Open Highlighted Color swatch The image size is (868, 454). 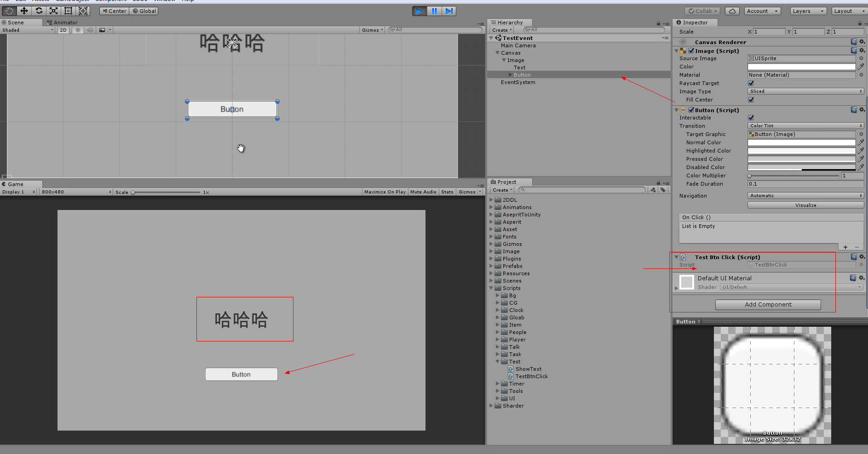(x=801, y=151)
